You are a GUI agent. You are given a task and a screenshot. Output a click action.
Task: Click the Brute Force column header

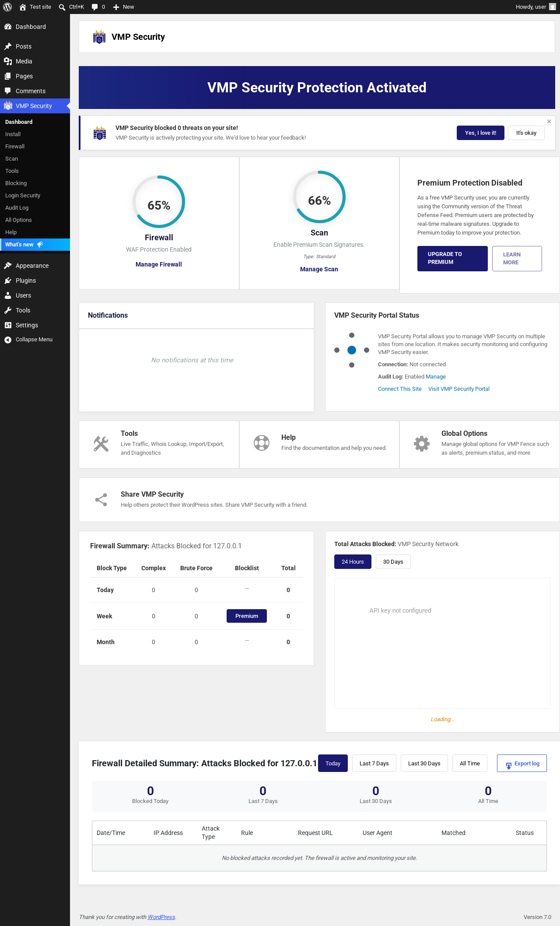point(196,568)
